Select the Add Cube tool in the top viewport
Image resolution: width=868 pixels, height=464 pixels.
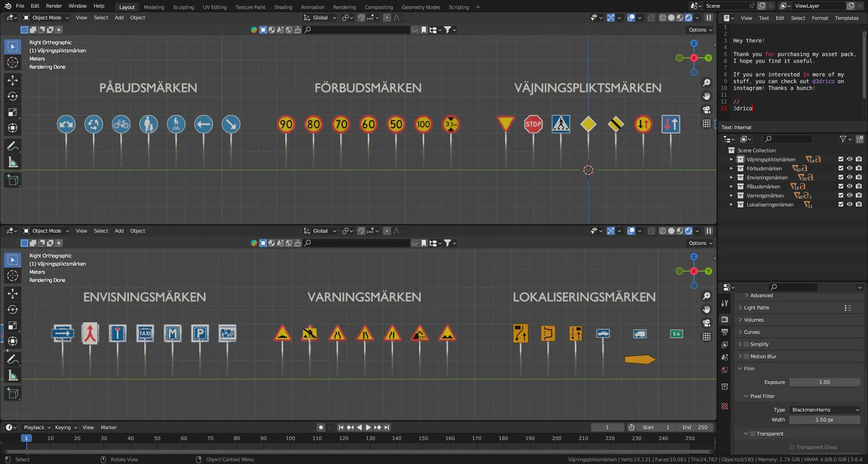12,180
